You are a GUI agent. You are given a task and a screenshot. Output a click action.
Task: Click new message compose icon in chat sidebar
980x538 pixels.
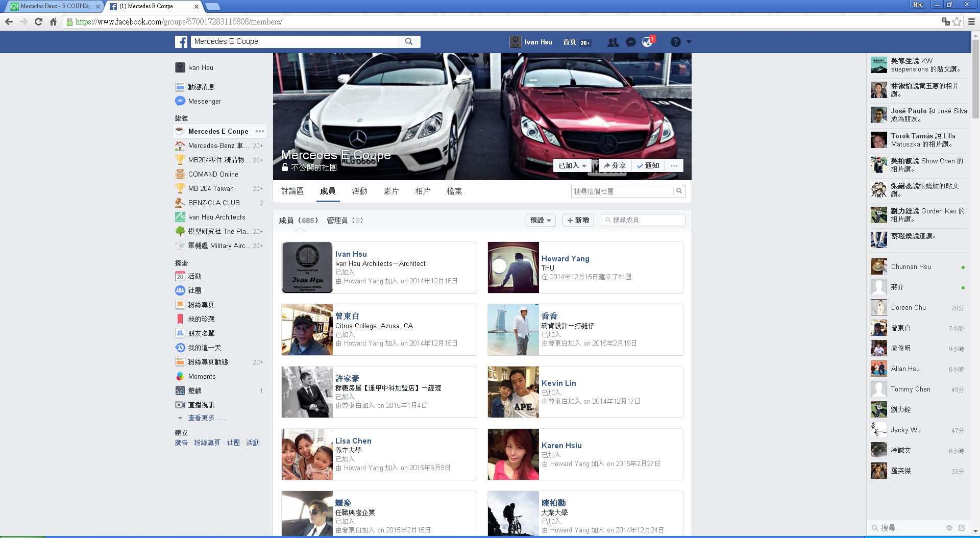pos(962,528)
